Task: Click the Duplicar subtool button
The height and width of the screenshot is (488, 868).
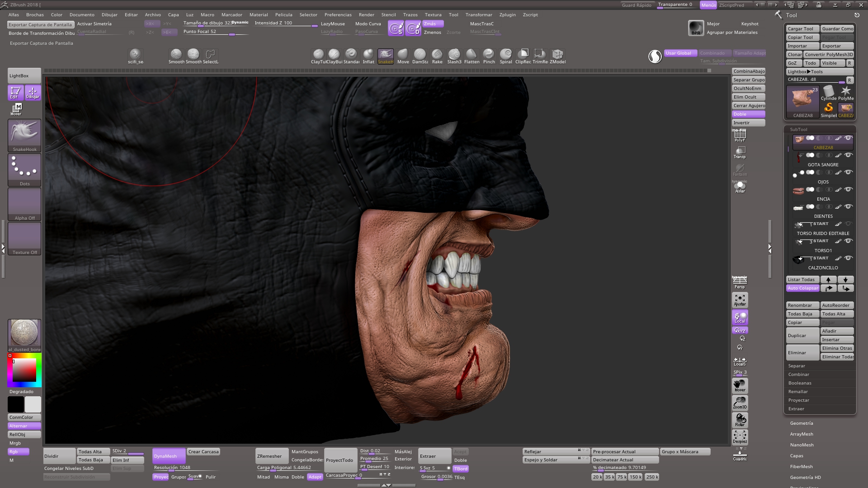Action: (802, 336)
